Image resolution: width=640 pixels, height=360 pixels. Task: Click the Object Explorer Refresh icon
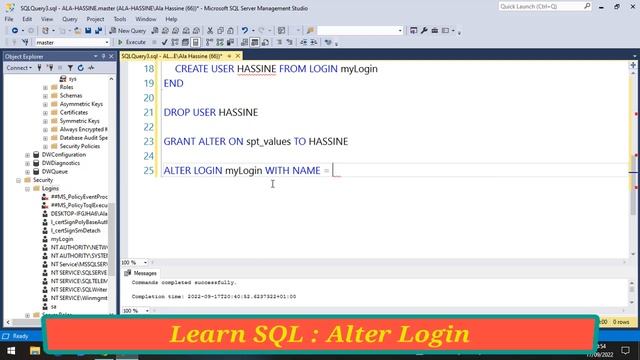(x=81, y=68)
